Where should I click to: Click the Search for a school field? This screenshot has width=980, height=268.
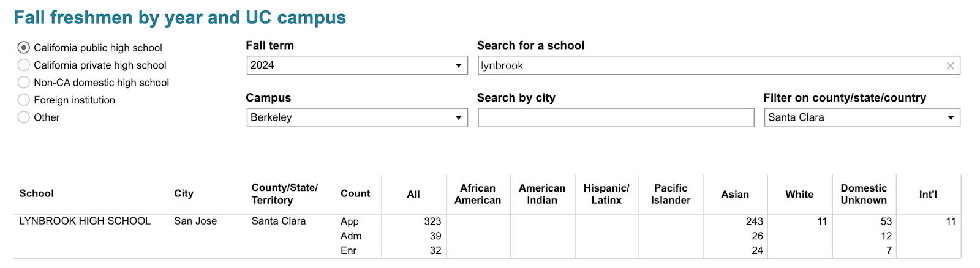704,65
